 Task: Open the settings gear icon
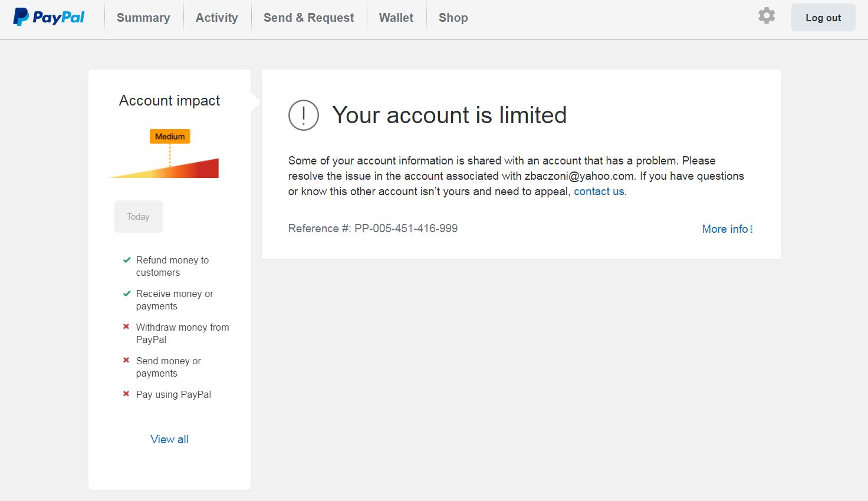[766, 15]
